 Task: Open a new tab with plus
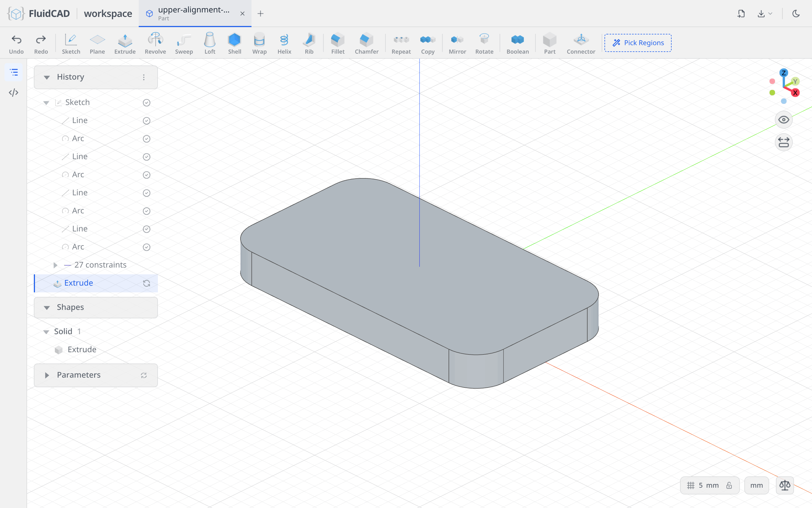click(x=261, y=14)
